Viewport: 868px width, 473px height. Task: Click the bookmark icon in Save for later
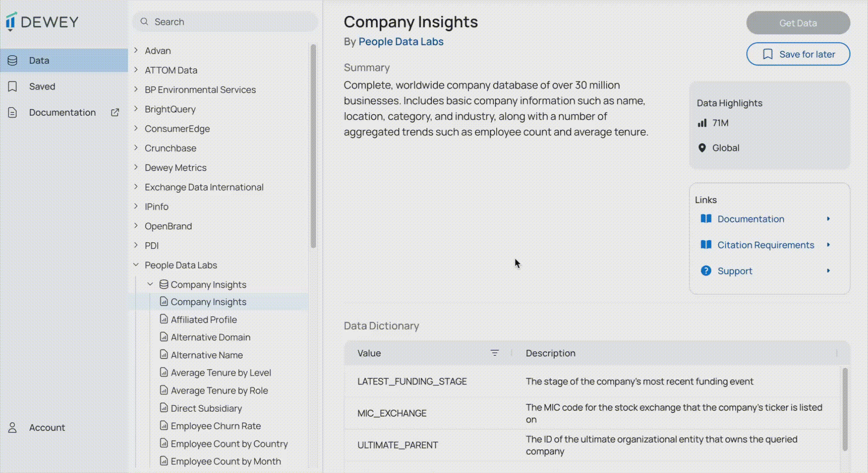pyautogui.click(x=768, y=54)
